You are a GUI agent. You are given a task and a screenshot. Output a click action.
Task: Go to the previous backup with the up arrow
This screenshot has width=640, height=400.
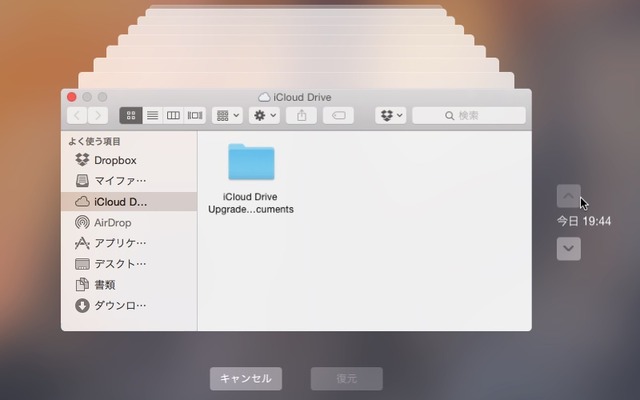pos(569,196)
